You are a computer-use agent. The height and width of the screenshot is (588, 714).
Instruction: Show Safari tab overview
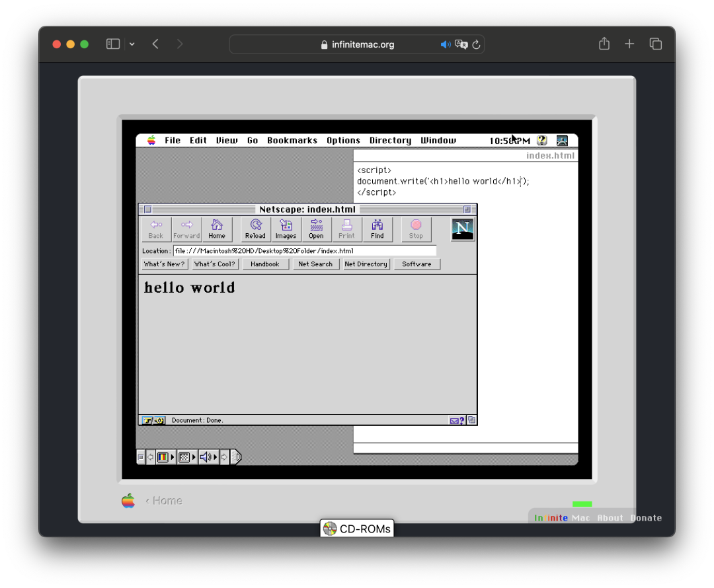pos(656,44)
